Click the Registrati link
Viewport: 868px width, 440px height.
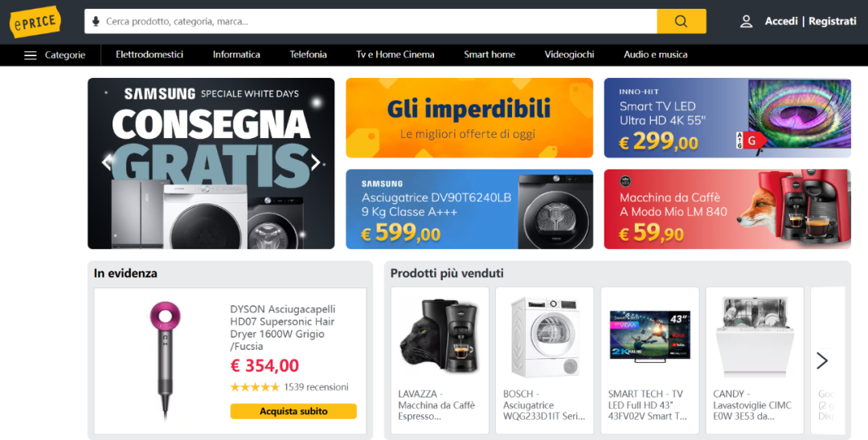[x=833, y=22]
